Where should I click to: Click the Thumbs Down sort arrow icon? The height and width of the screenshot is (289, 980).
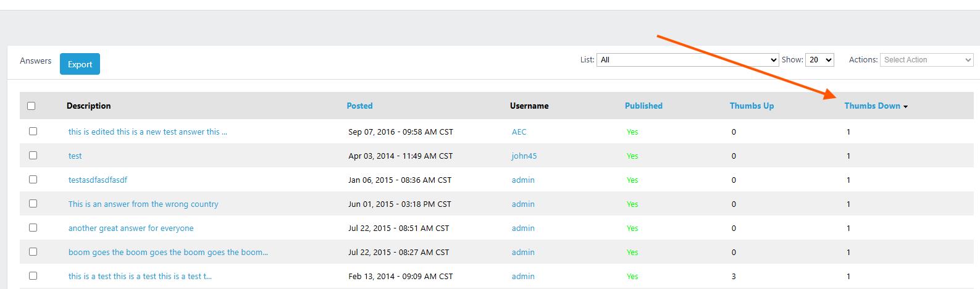point(905,107)
